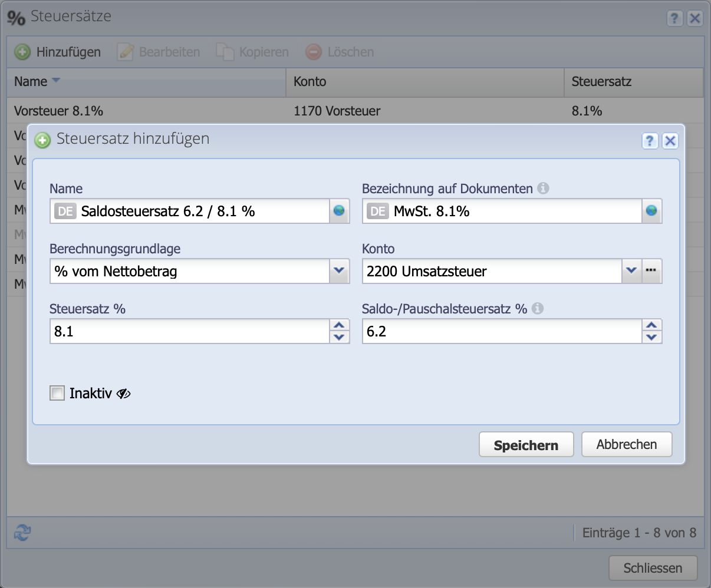Select the Bearbeiten pencil icon
This screenshot has height=588, width=711.
125,52
